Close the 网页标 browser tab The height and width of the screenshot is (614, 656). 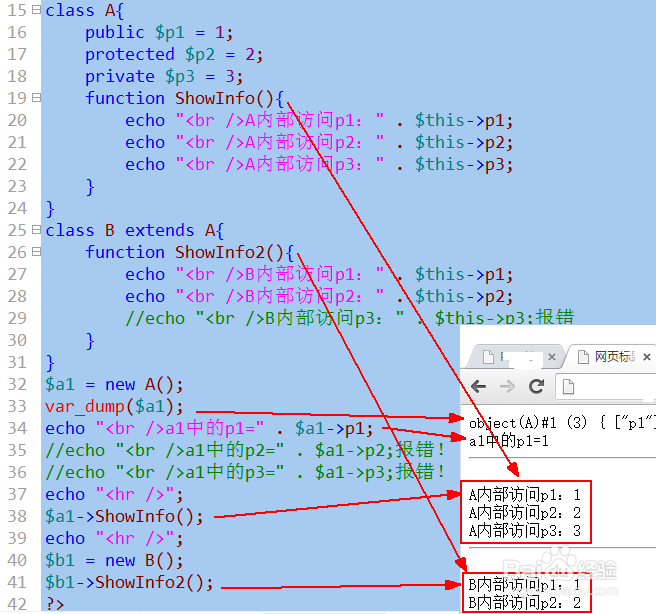[x=647, y=357]
